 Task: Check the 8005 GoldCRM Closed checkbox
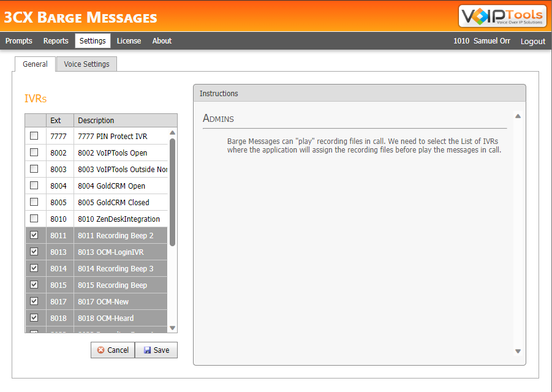point(34,202)
